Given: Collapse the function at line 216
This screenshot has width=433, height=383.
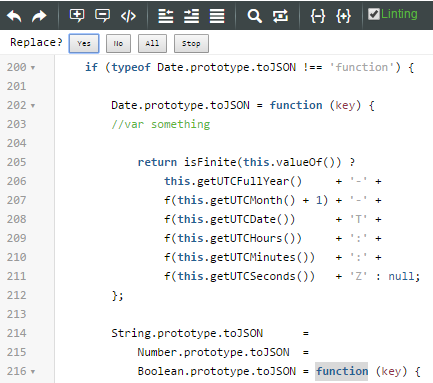Looking at the screenshot, I should (33, 372).
